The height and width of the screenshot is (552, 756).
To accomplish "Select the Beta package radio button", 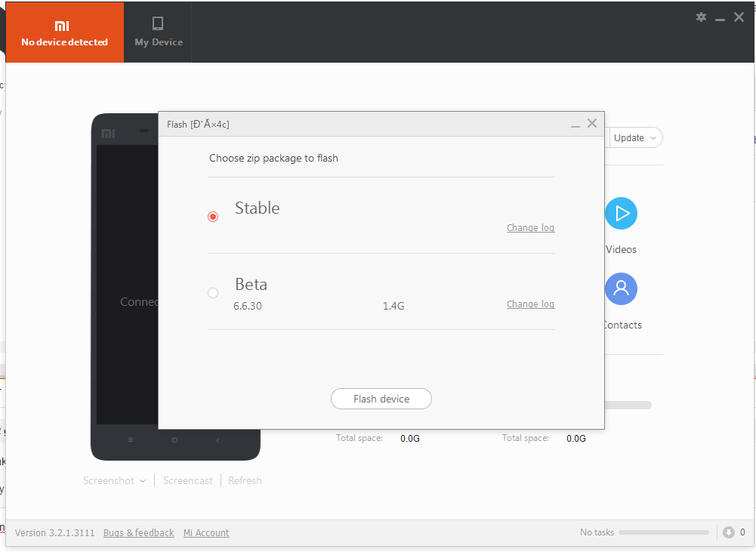I will pos(213,293).
